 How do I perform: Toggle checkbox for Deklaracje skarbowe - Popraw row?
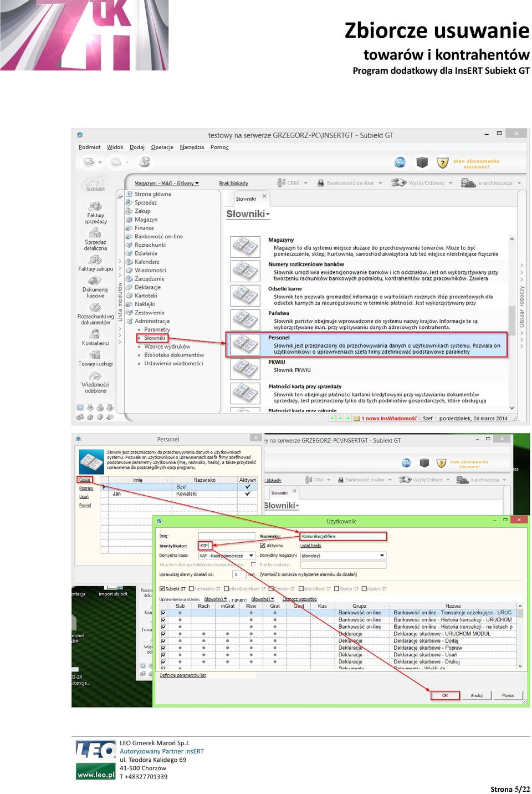click(163, 648)
